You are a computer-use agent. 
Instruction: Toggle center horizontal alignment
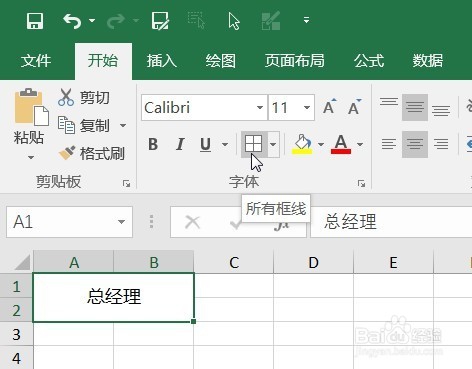pyautogui.click(x=415, y=144)
